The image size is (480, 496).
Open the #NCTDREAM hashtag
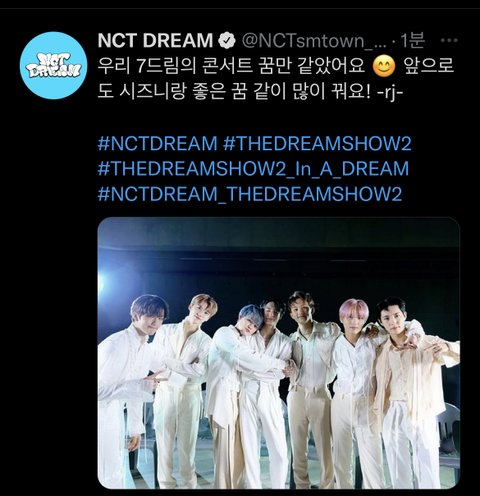(157, 144)
